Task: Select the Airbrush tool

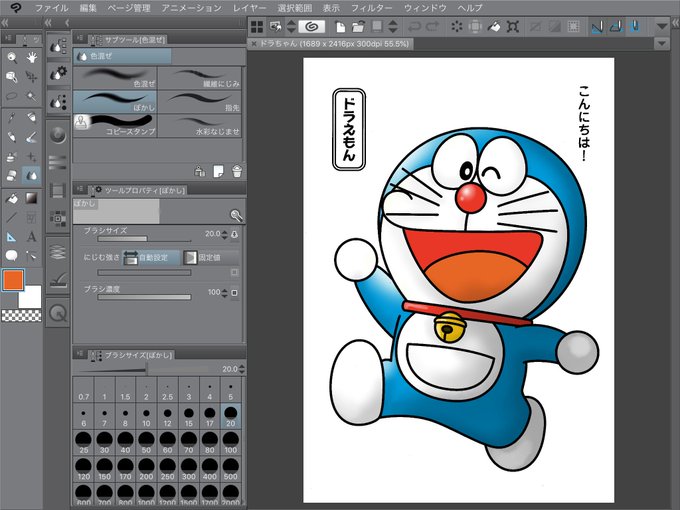Action: pyautogui.click(x=12, y=157)
